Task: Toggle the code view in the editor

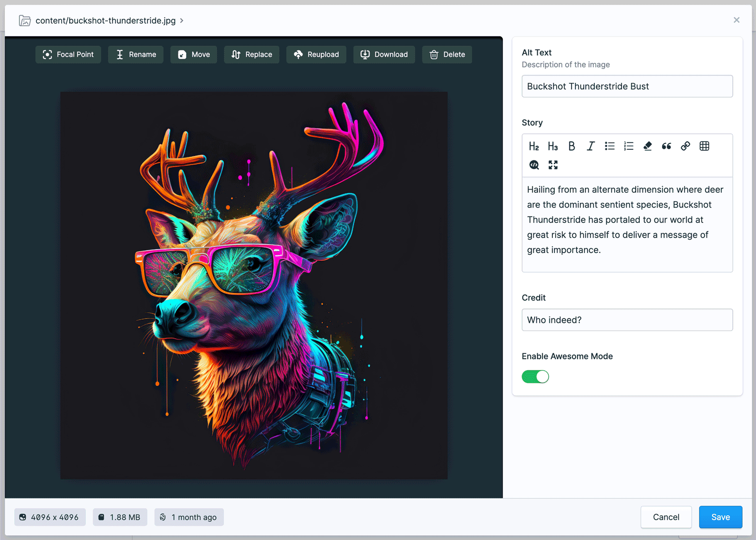Action: click(534, 165)
